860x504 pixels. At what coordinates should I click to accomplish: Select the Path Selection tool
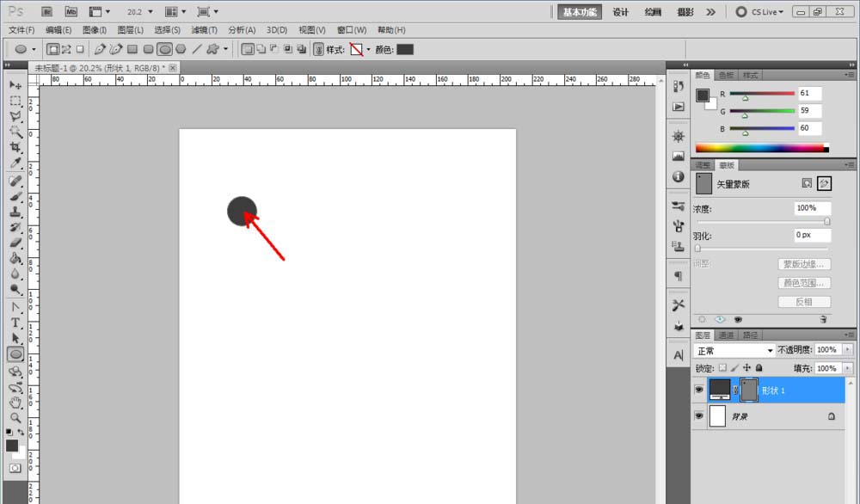coord(15,338)
